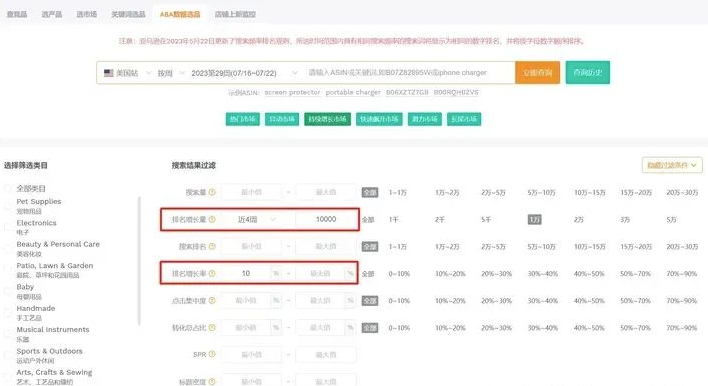Viewport: 708px width, 386px height.
Task: Click the 排名增长率 minimum input showing 10
Action: click(246, 274)
